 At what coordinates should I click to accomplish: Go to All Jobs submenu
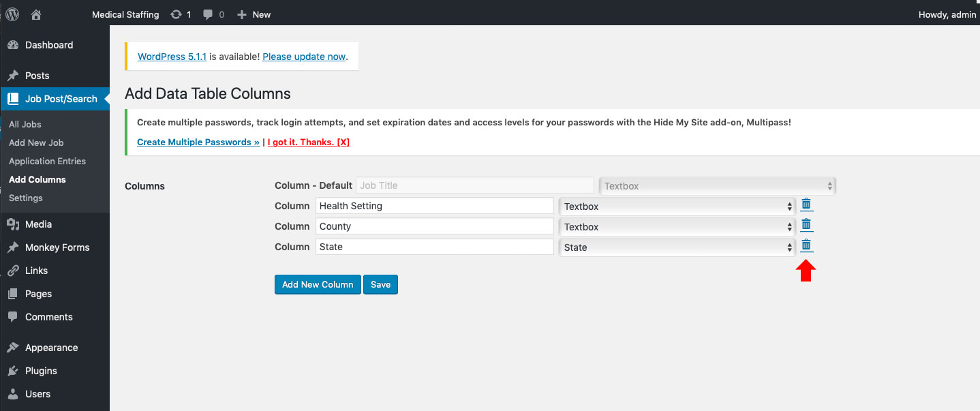[25, 124]
